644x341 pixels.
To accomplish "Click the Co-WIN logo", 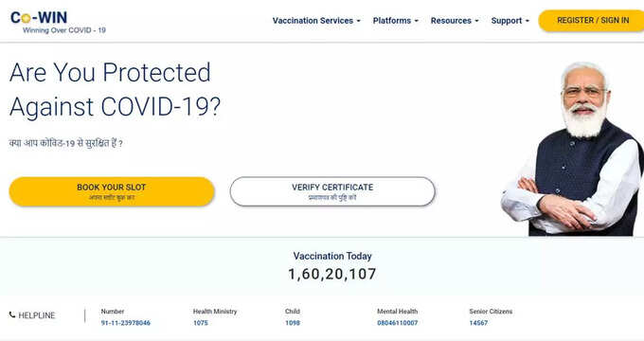I will point(39,17).
